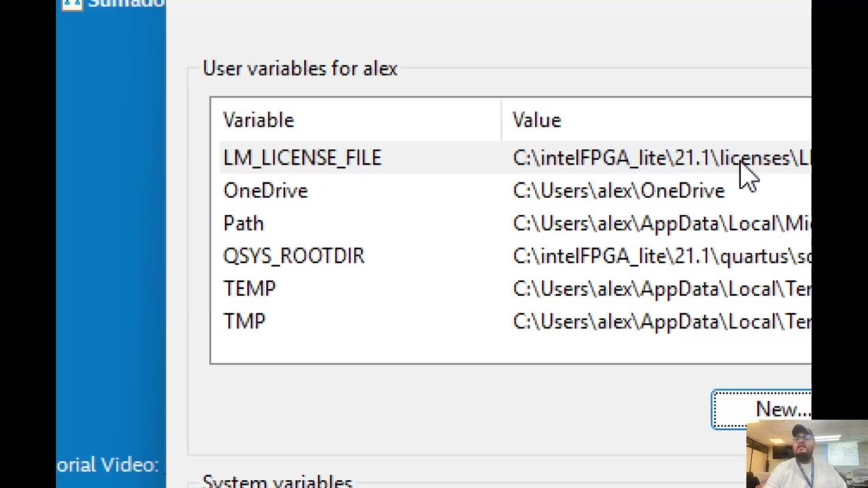Click the TEMP variable's Local path value
Image resolution: width=868 pixels, height=488 pixels.
point(661,289)
